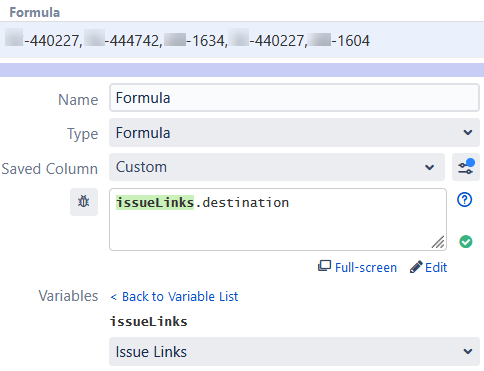Open the Full-screen formula editor

tap(357, 267)
